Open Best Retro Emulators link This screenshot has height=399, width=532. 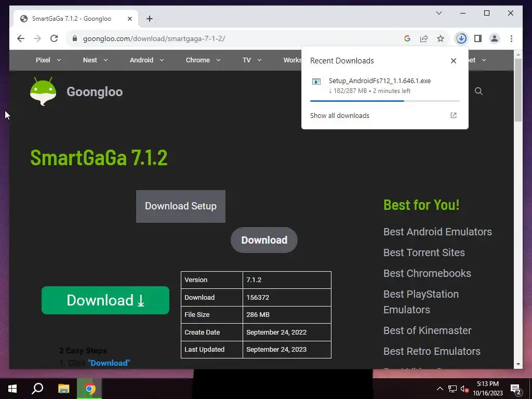click(x=432, y=351)
